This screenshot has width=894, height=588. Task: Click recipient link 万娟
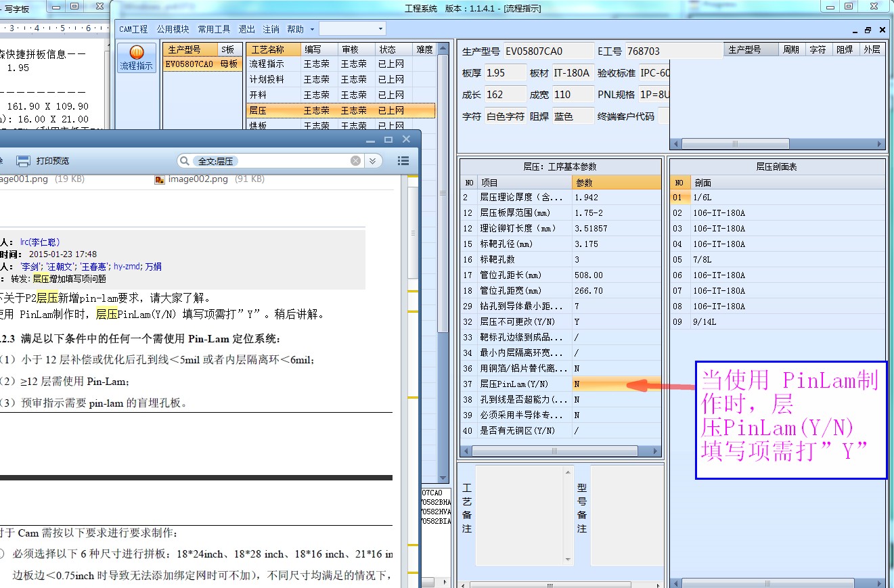pyautogui.click(x=153, y=267)
